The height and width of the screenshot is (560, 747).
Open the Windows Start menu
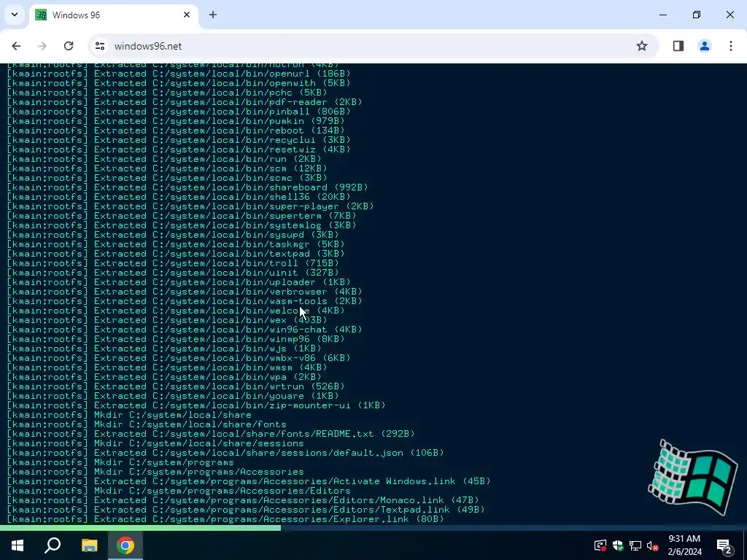pos(18,545)
